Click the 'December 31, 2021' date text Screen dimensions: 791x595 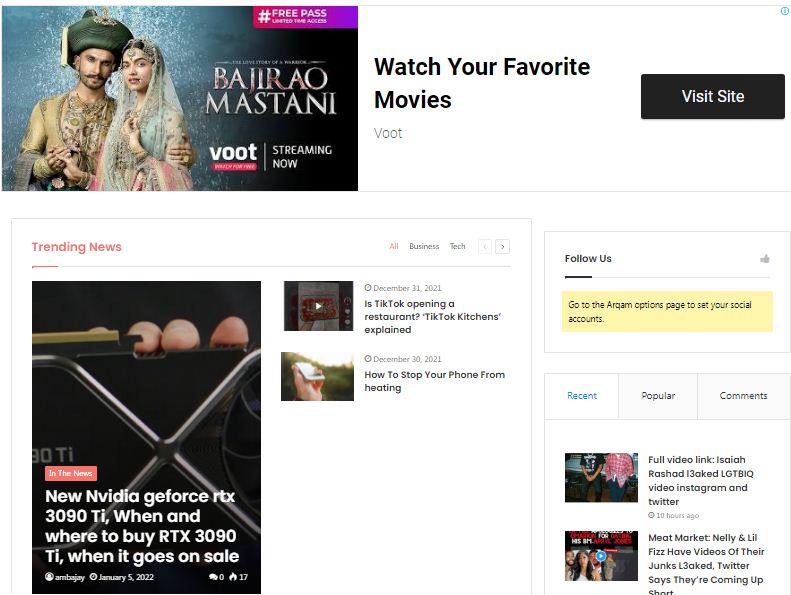pyautogui.click(x=407, y=288)
